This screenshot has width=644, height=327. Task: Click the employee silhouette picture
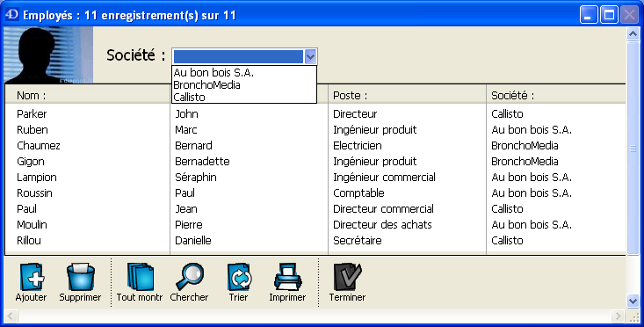tap(48, 55)
